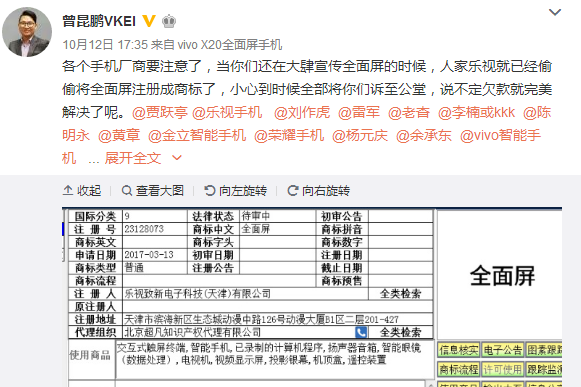Click the 许可使用 button
This screenshot has height=387, width=581.
point(503,369)
